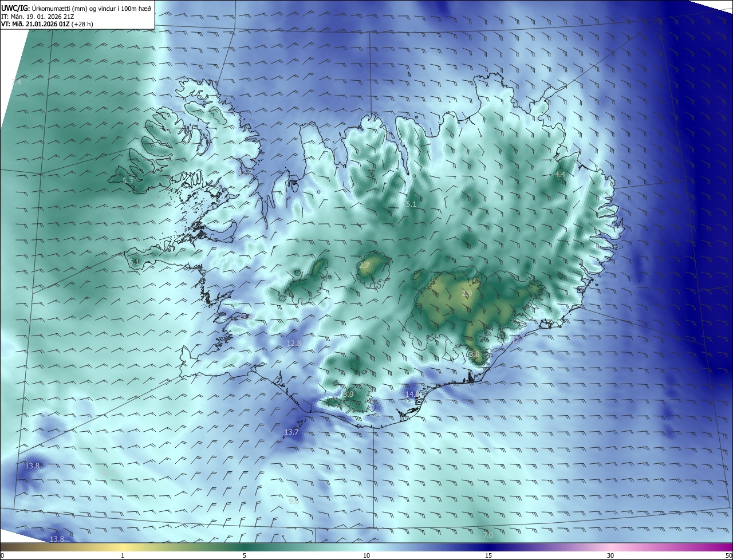Click the '30' tick on the color scale
Screen dimensions: 733x560
tap(610, 555)
